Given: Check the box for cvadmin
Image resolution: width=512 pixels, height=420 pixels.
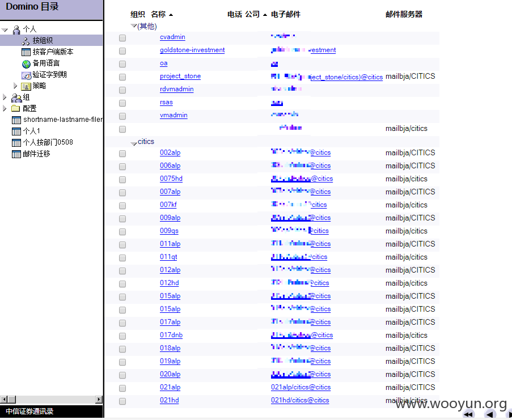Looking at the screenshot, I should (x=122, y=38).
